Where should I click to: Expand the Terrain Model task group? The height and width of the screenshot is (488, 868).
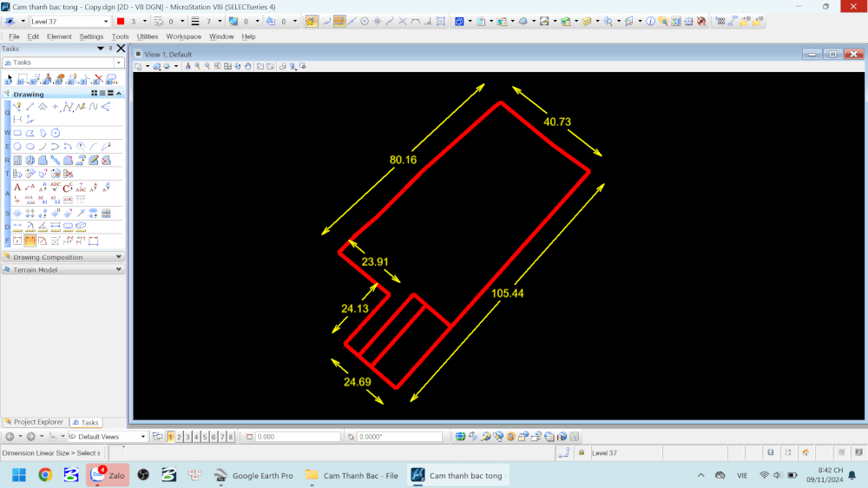pos(118,270)
